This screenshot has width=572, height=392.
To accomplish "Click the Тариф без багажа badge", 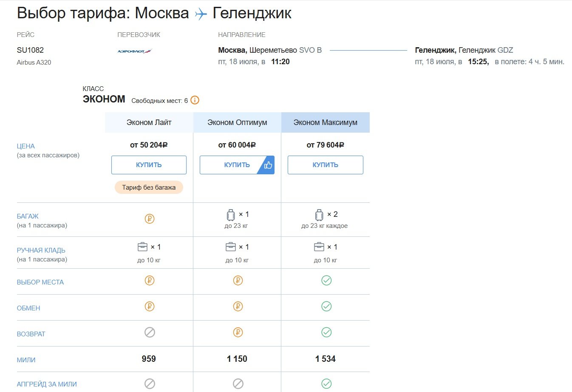I will pyautogui.click(x=149, y=187).
